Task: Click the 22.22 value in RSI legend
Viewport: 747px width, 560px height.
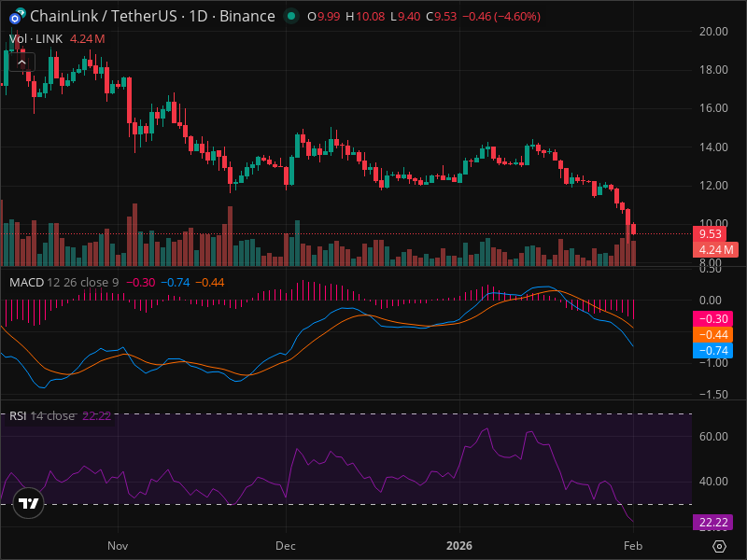Action: point(97,415)
